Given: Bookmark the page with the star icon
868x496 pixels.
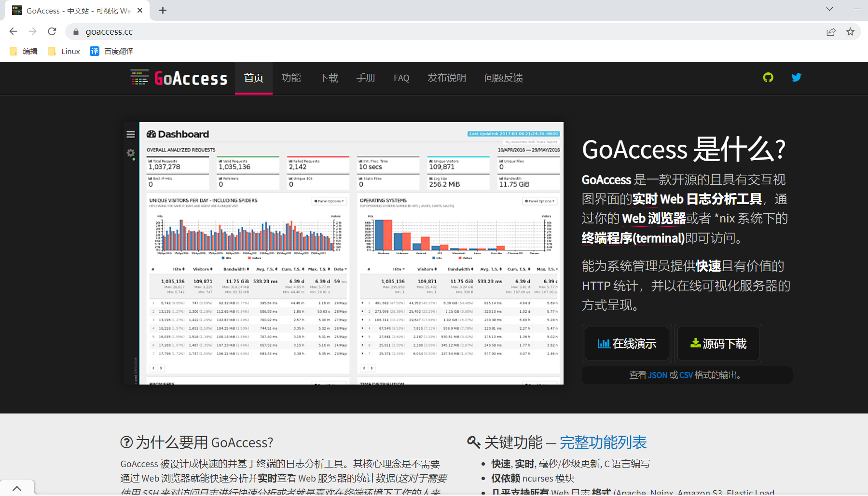Looking at the screenshot, I should coord(851,31).
